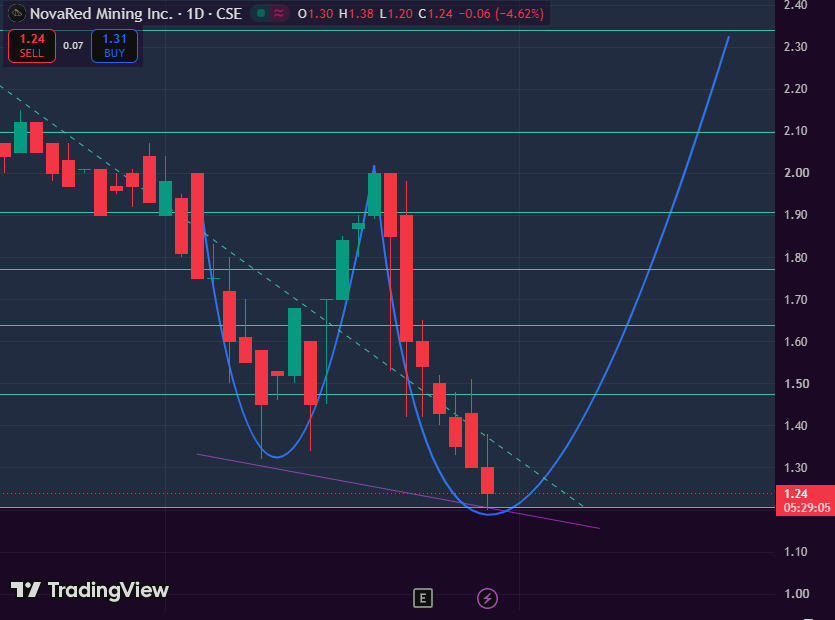The width and height of the screenshot is (835, 620).
Task: Click the 2.30 price axis label
Action: click(796, 47)
